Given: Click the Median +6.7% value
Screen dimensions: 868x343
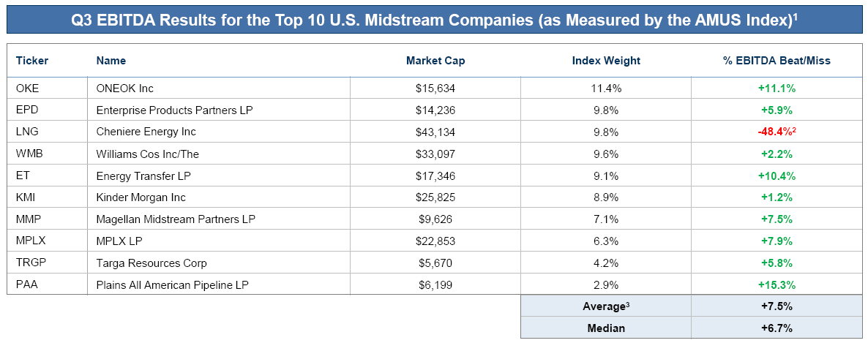Looking at the screenshot, I should [777, 328].
